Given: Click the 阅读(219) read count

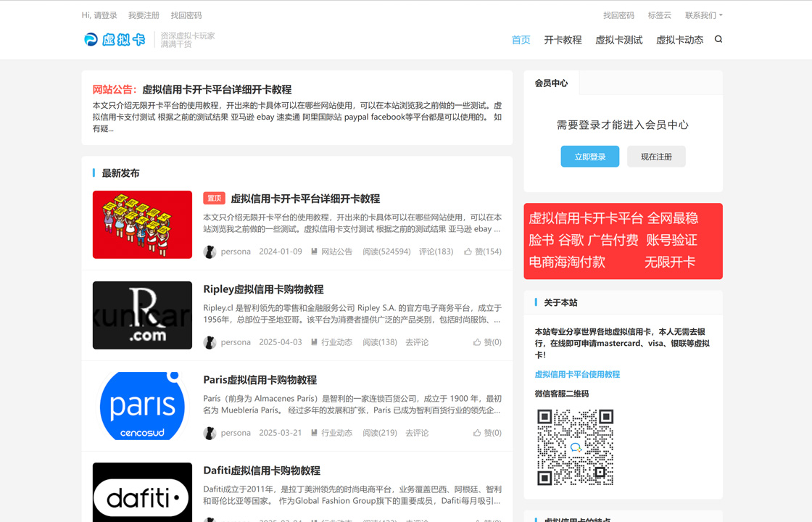Looking at the screenshot, I should click(380, 433).
